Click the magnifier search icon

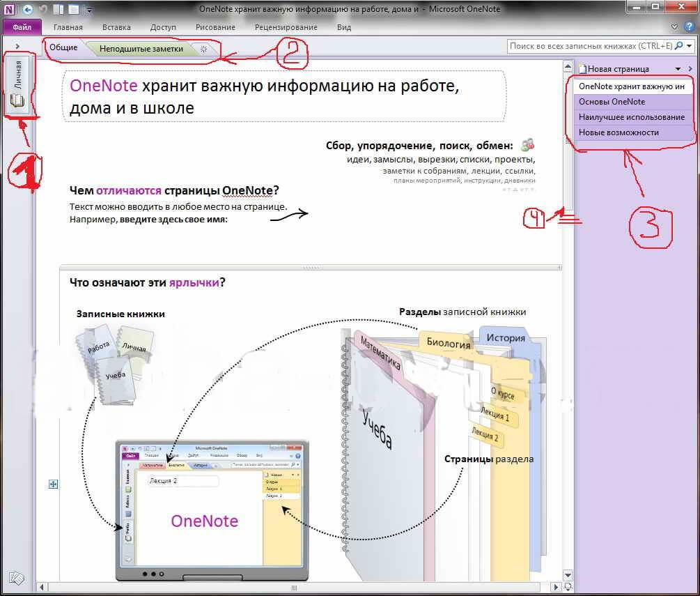pyautogui.click(x=679, y=46)
